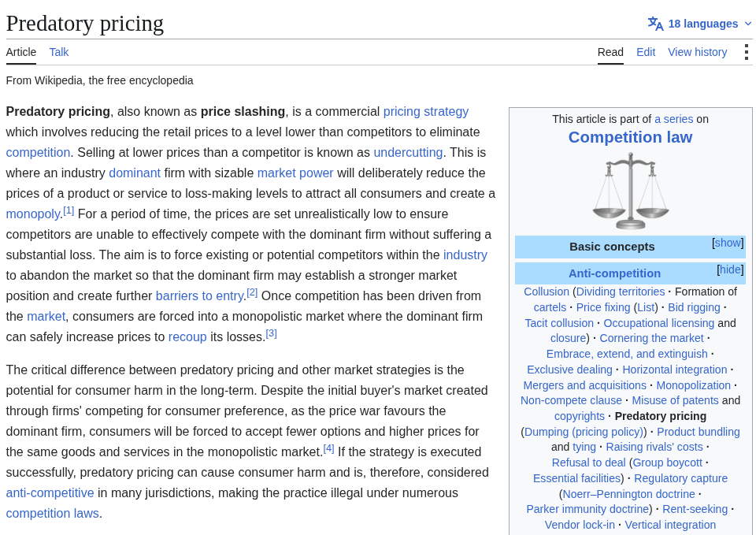Follow the monopoly link
The image size is (756, 535).
[33, 214]
